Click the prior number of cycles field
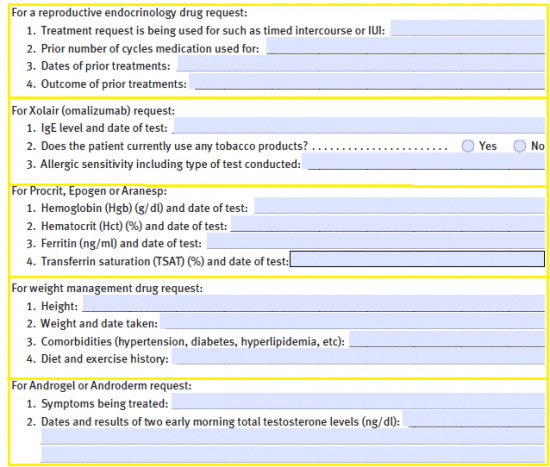Image resolution: width=550 pixels, height=467 pixels. point(405,46)
